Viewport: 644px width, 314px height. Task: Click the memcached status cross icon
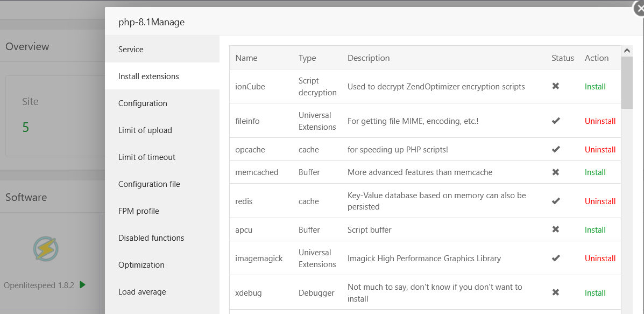[556, 172]
